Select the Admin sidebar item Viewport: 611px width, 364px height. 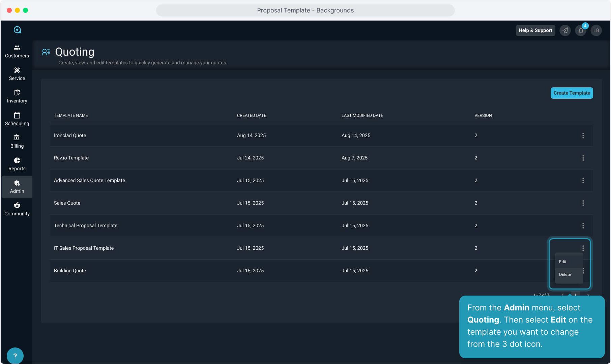17,187
